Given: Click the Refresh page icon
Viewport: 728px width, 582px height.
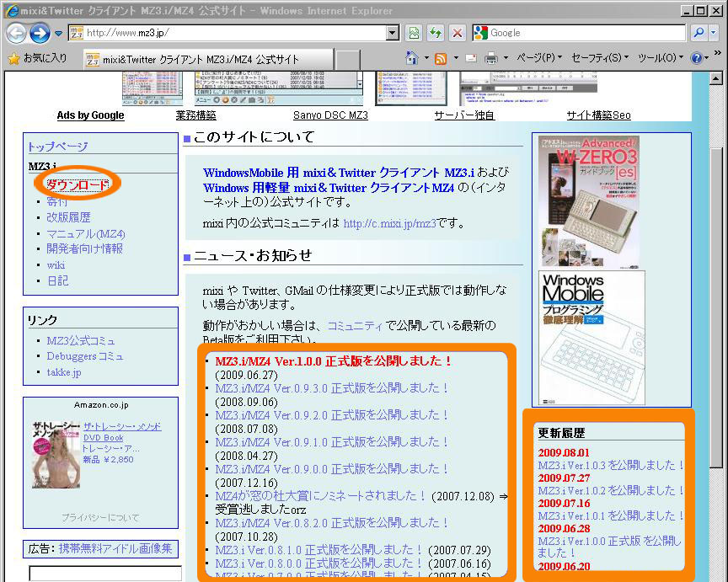Looking at the screenshot, I should pos(436,33).
